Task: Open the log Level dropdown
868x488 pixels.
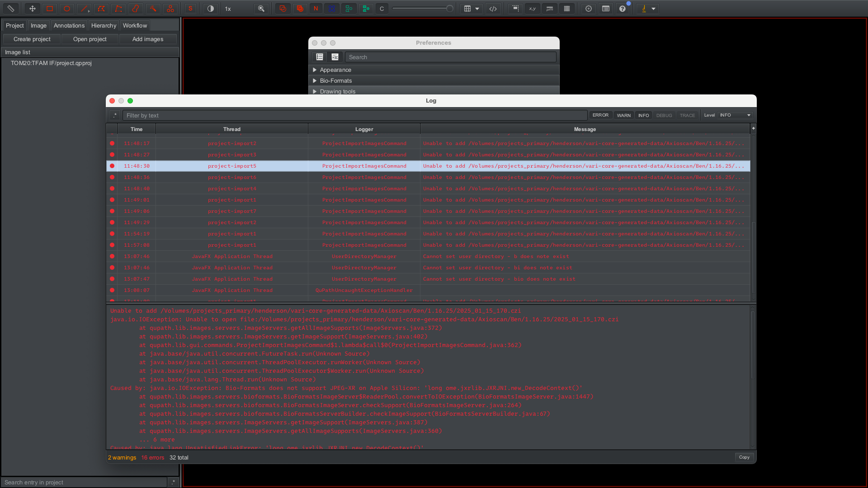Action: (x=734, y=115)
